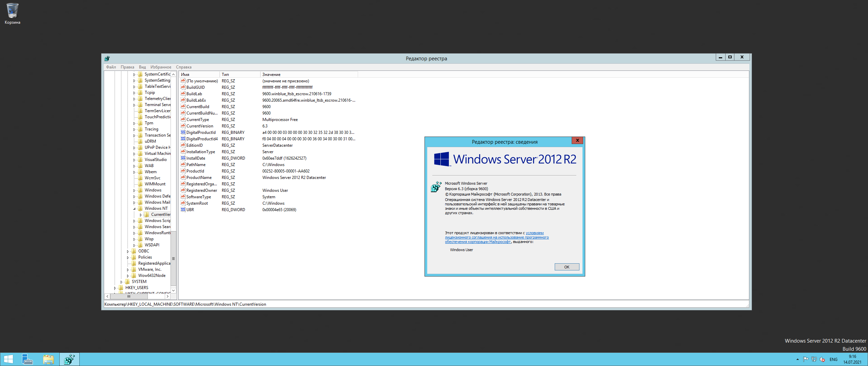
Task: Select the WIMMount key in tree
Action: coord(155,184)
